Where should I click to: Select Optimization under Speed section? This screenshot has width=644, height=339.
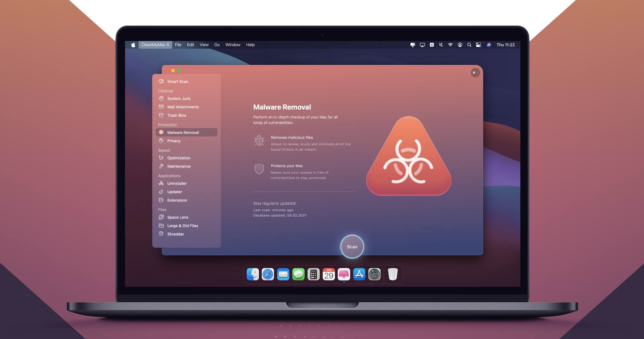tap(178, 158)
